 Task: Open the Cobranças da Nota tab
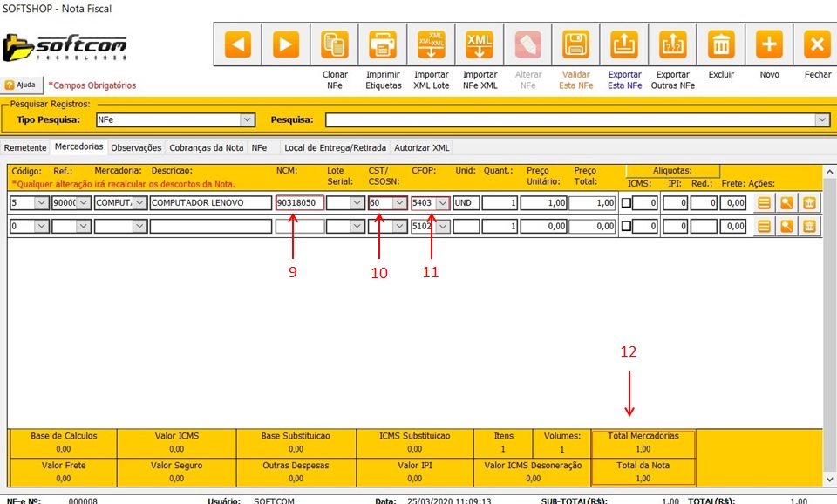206,147
